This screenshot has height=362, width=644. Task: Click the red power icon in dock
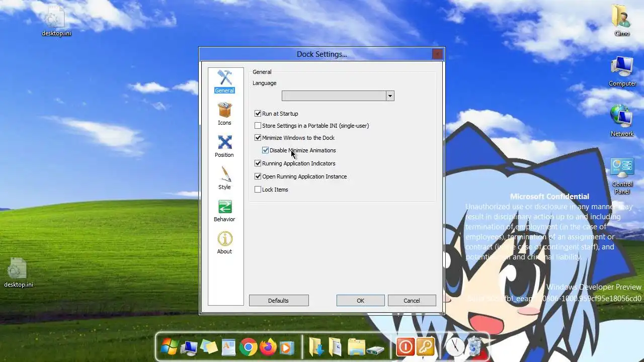pyautogui.click(x=405, y=347)
